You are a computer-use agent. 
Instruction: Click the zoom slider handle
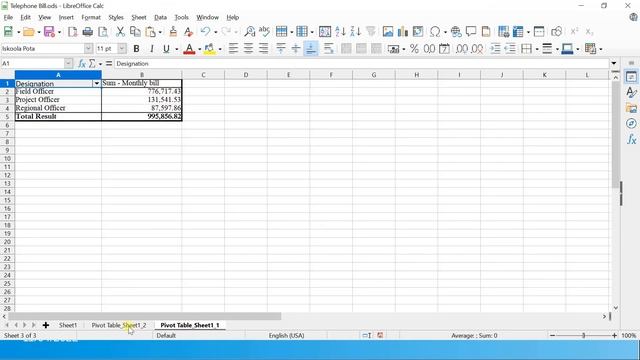pyautogui.click(x=583, y=336)
